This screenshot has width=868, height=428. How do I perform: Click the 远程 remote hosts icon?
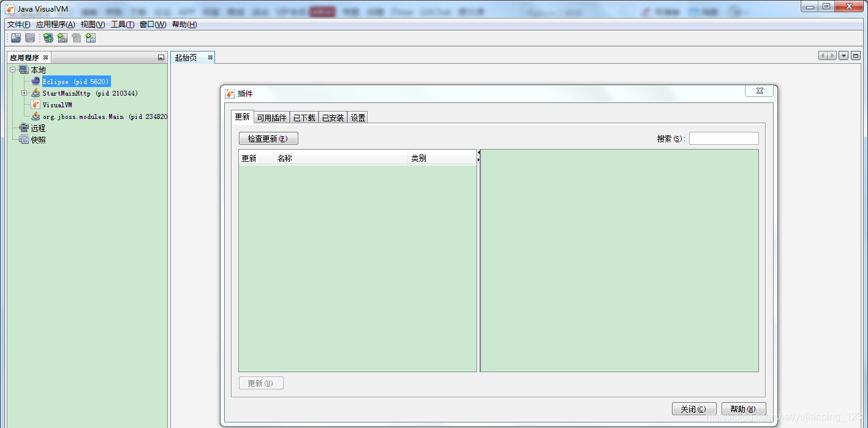[24, 128]
